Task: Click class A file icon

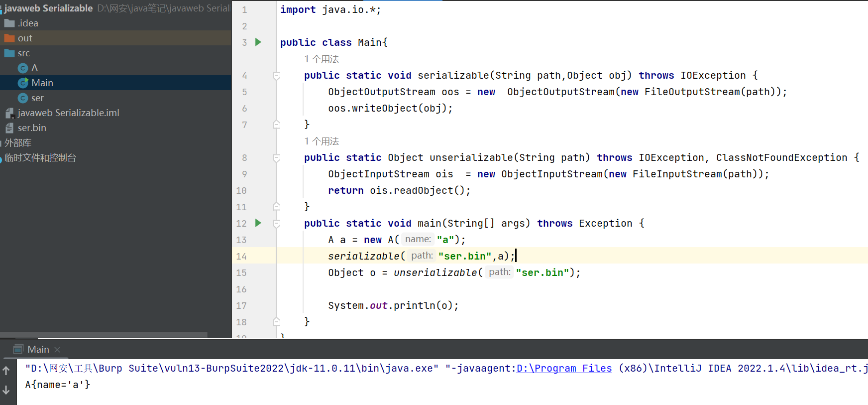Action: tap(23, 68)
